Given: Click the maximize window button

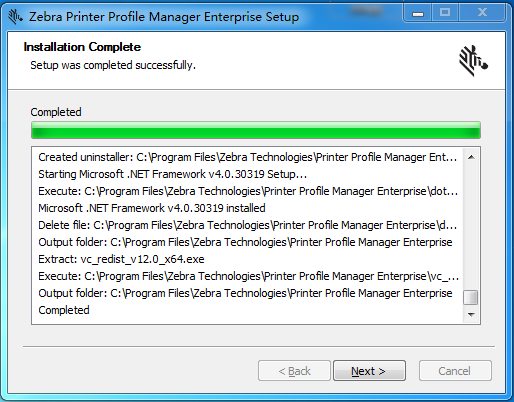Looking at the screenshot, I should (x=445, y=13).
